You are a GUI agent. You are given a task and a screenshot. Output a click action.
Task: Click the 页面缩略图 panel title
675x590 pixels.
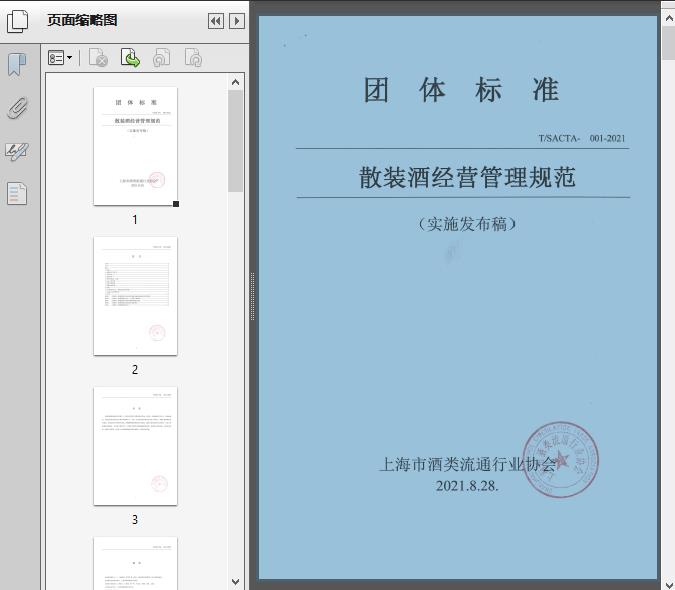coord(82,20)
